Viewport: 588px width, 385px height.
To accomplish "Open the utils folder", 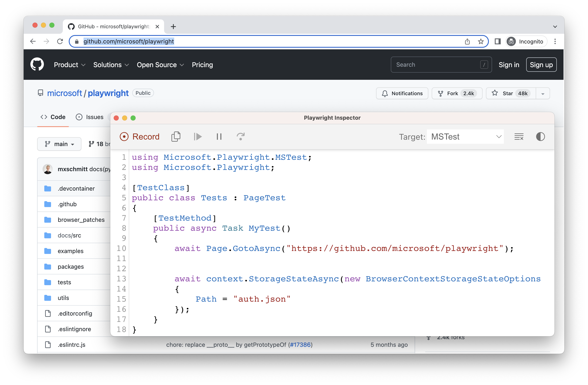I will point(63,298).
